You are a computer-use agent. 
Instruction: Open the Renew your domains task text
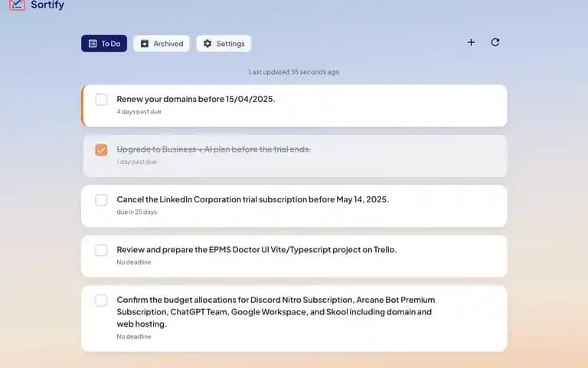(196, 99)
